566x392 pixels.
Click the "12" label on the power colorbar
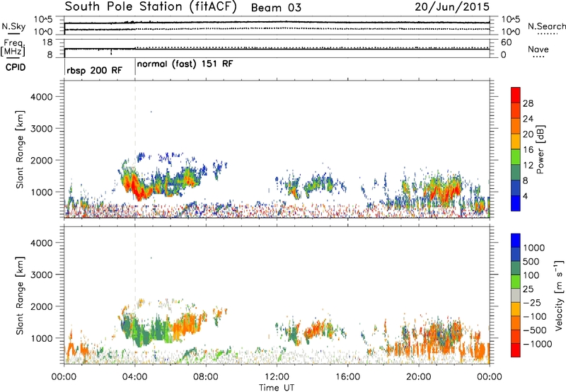[528, 166]
